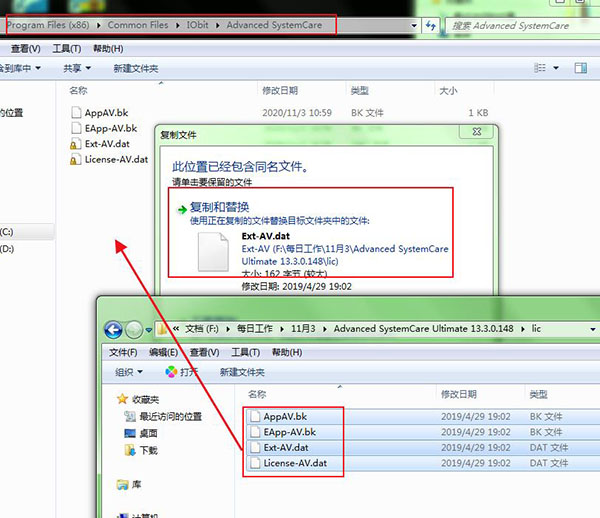
Task: Click Common Files breadcrumb segment
Action: point(138,25)
